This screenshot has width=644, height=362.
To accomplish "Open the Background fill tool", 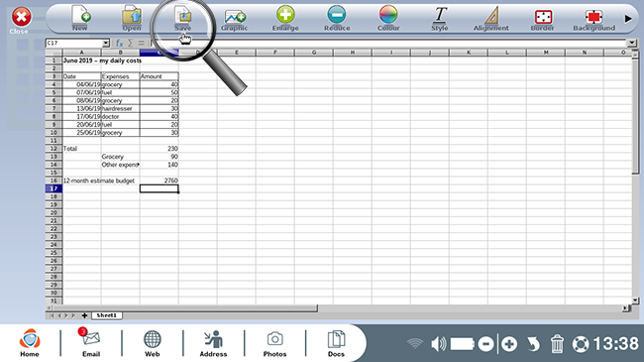I will 593,17.
